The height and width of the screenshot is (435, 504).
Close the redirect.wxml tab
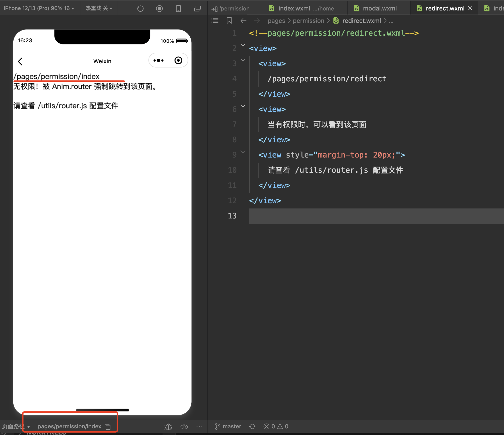click(470, 8)
